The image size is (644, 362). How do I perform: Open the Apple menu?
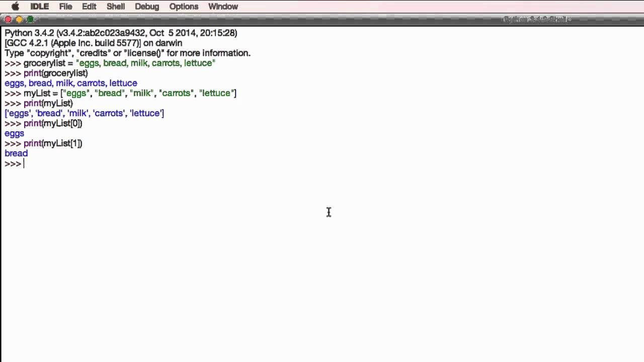(15, 7)
